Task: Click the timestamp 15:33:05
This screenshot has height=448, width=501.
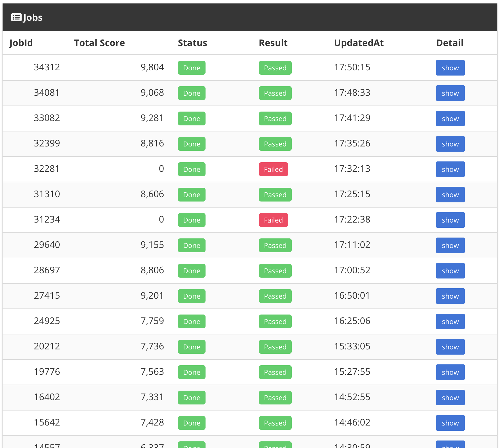Action: point(352,346)
